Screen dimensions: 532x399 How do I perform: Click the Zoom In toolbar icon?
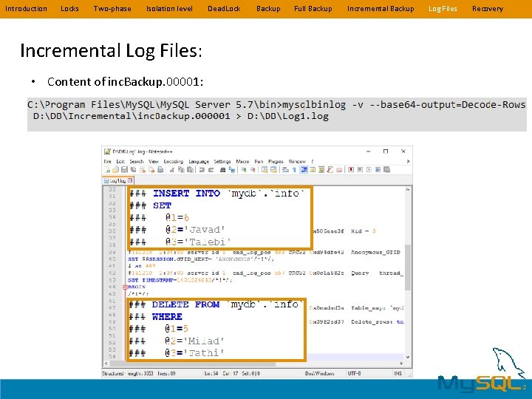244,170
